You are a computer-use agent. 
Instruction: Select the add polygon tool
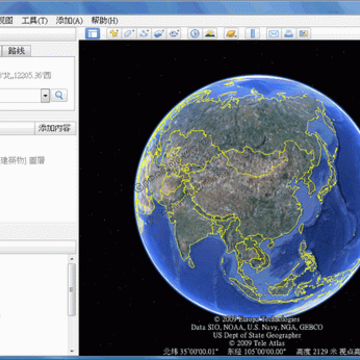(129, 33)
